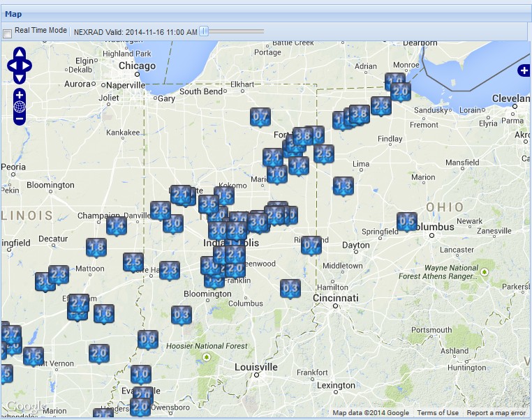532x420 pixels.
Task: Click the NEXRAD time slider handle
Action: click(x=204, y=31)
